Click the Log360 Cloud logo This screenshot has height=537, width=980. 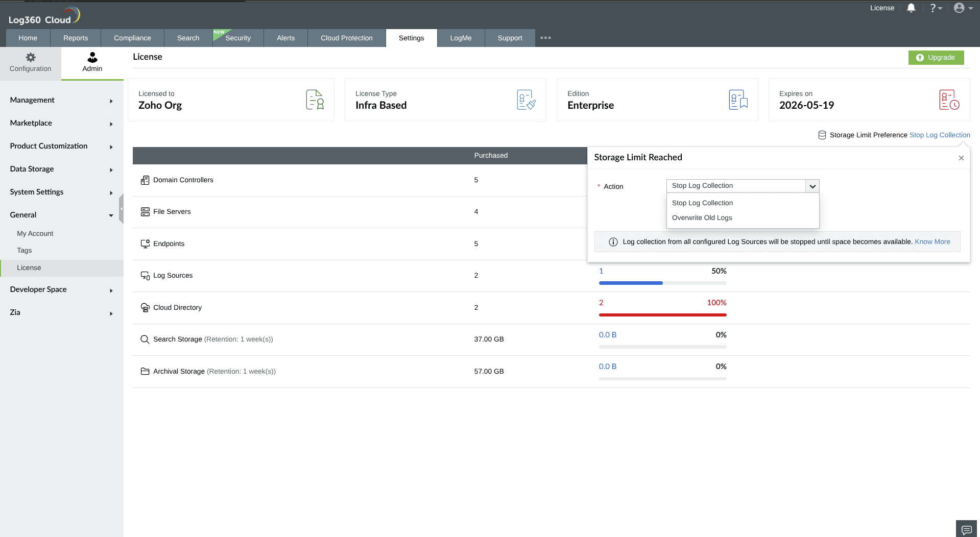pos(44,15)
